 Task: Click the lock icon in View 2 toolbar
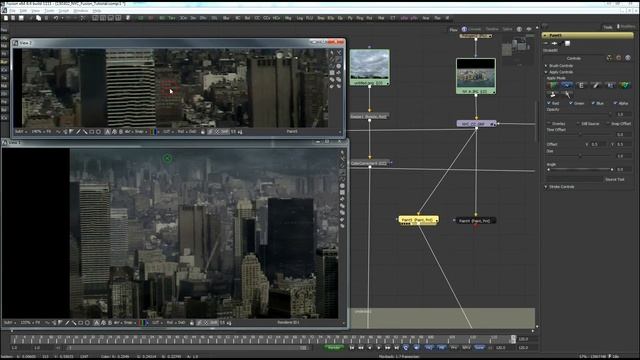(202, 132)
